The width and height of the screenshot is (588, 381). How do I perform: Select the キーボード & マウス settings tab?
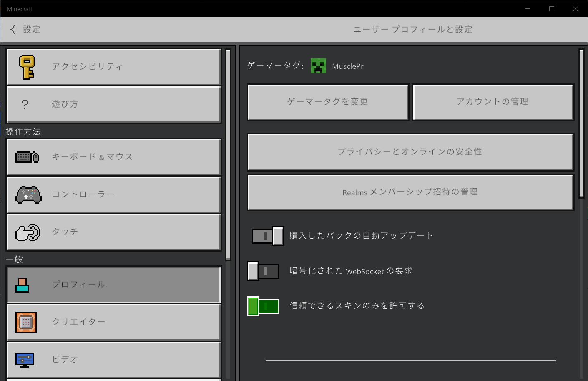pyautogui.click(x=113, y=157)
